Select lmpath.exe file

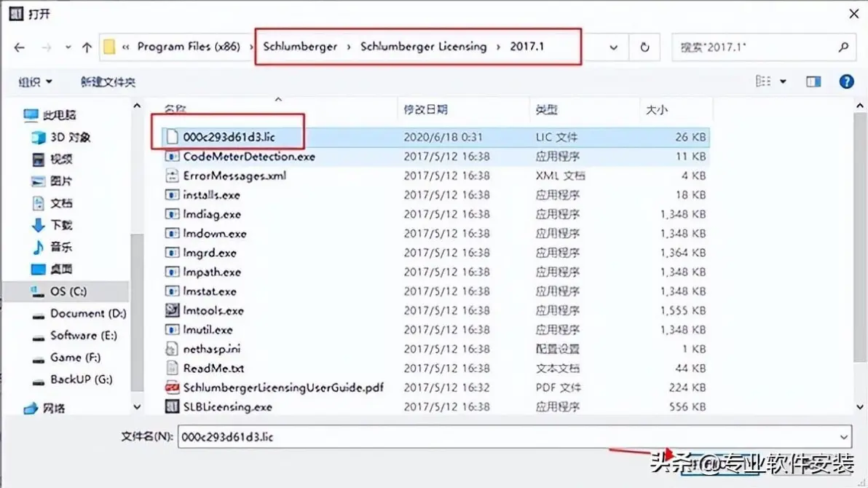click(x=435, y=272)
